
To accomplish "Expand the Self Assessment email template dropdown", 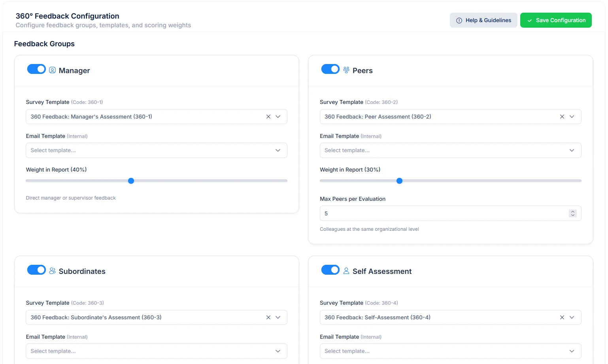I will (x=451, y=351).
